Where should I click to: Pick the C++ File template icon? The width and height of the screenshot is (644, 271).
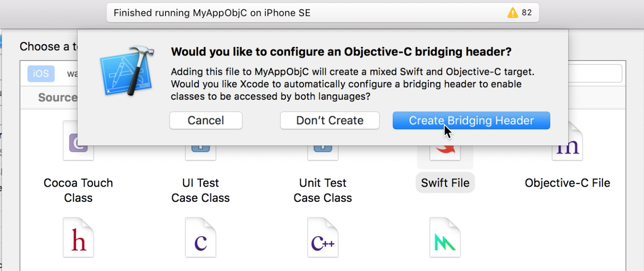(x=322, y=237)
